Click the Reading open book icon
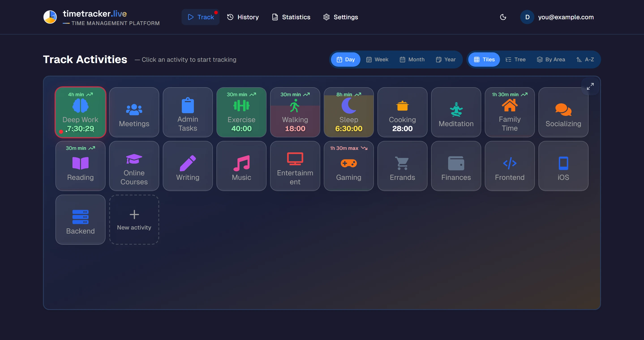This screenshot has height=340, width=644. [80, 163]
